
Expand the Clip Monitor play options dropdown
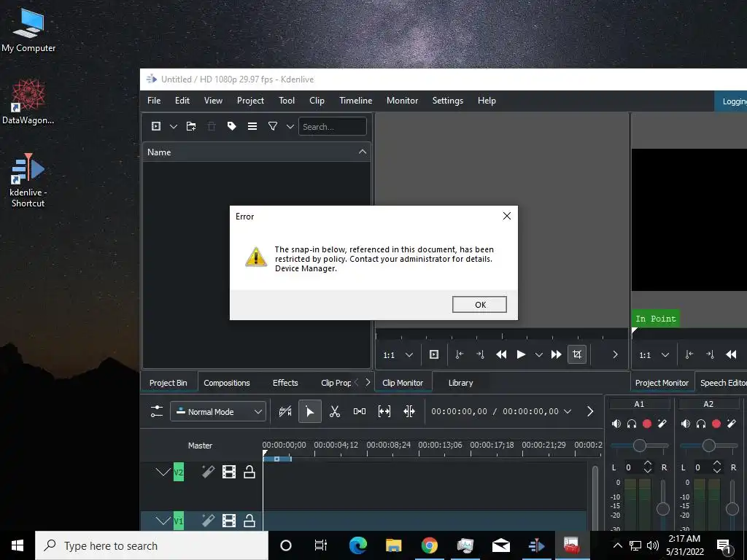[x=539, y=355]
